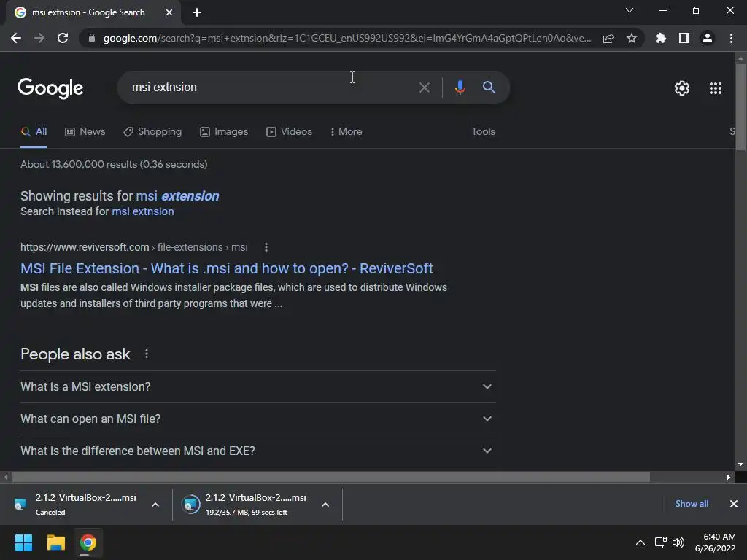The image size is (747, 560).
Task: Open a new browser tab
Action: coord(197,12)
